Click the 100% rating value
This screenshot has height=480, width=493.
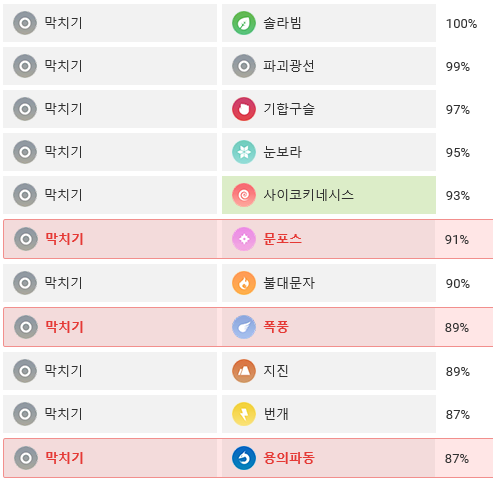tap(461, 24)
